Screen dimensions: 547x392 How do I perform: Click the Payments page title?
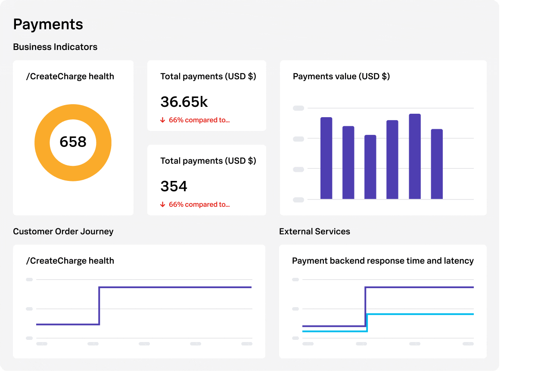(48, 24)
